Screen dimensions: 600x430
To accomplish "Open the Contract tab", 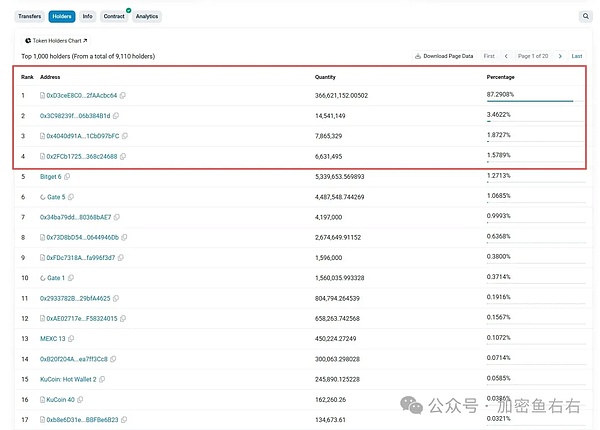I will coord(114,17).
